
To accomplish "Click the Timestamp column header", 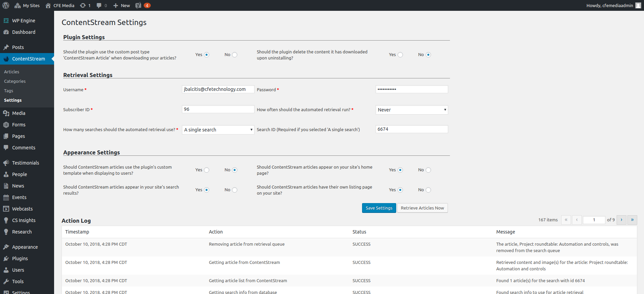I will tap(77, 232).
